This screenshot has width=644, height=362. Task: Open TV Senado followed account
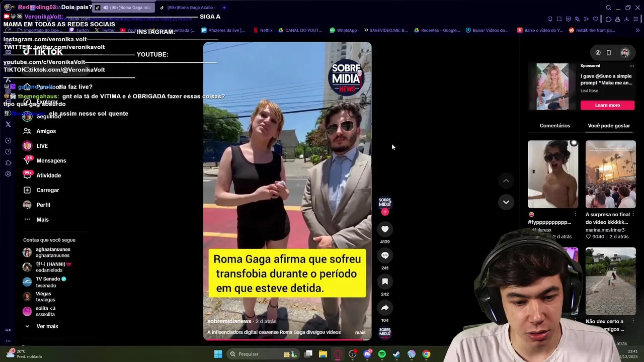tap(45, 282)
